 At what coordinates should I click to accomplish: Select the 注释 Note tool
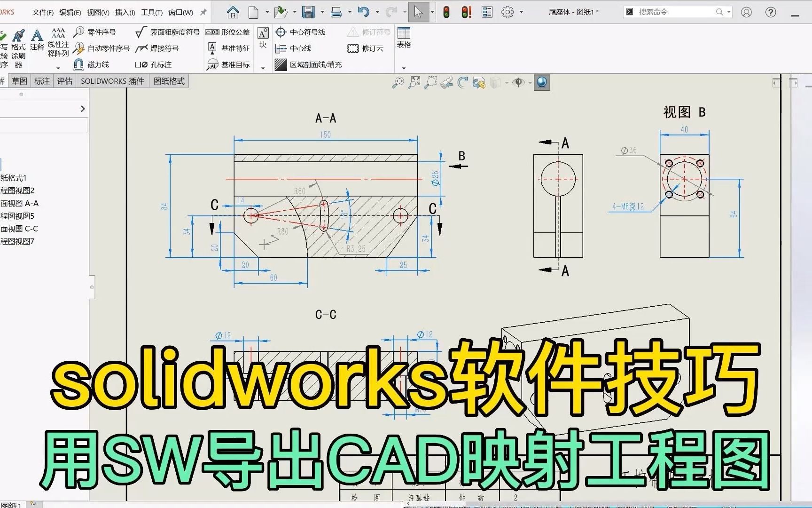tap(37, 40)
